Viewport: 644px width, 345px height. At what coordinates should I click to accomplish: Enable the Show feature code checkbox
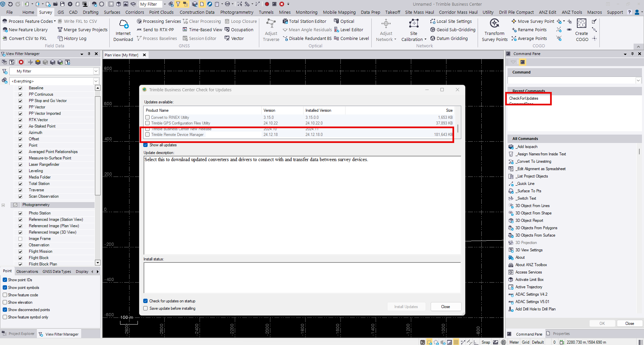(5, 295)
